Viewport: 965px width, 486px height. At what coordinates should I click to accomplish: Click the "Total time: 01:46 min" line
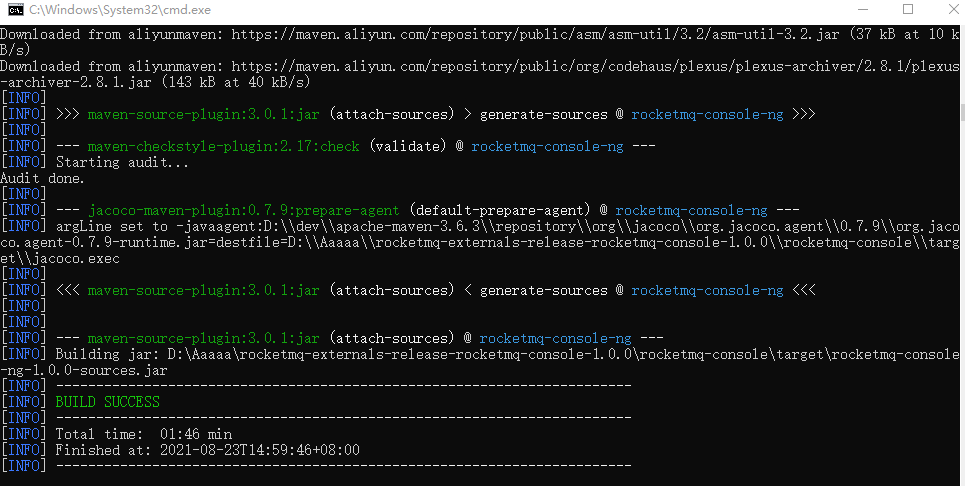(x=143, y=434)
